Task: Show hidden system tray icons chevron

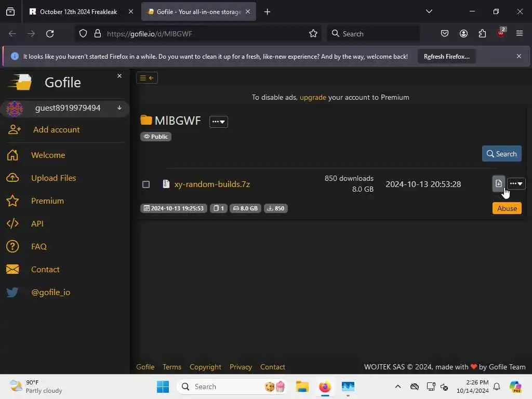Action: [398, 387]
